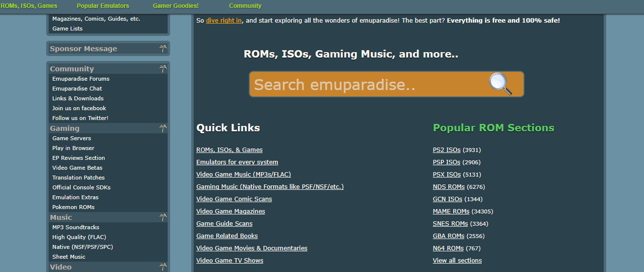Viewport: 644px width, 272px height.
Task: Open the Popular Emulators top menu
Action: [x=103, y=6]
